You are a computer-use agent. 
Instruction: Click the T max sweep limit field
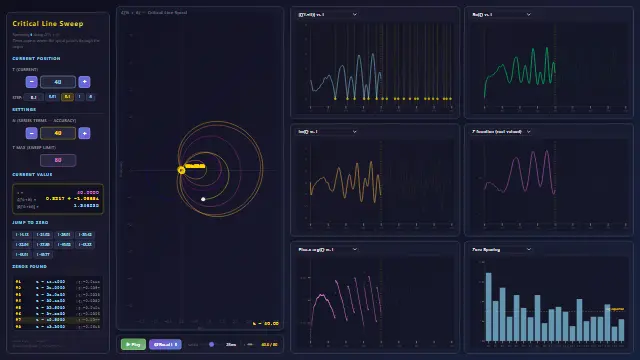[58, 160]
